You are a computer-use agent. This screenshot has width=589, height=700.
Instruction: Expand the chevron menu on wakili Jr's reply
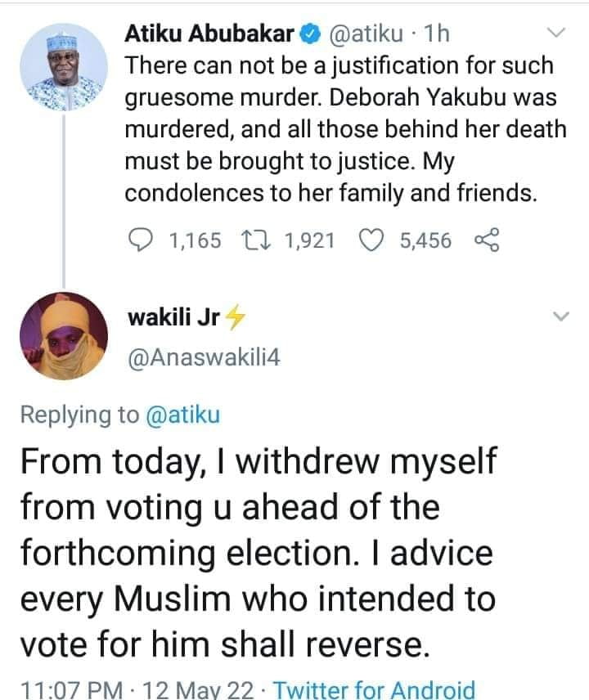561,316
